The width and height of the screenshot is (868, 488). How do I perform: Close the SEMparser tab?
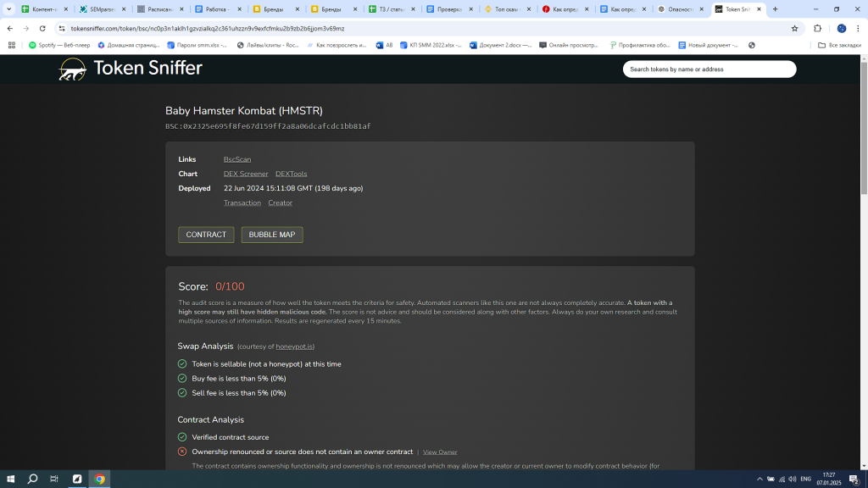(x=124, y=8)
